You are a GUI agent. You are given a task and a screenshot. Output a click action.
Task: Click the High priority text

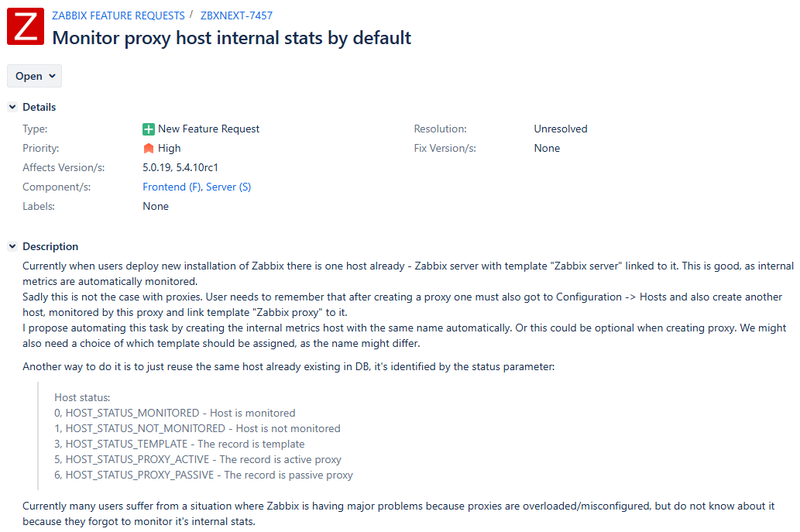tap(169, 148)
